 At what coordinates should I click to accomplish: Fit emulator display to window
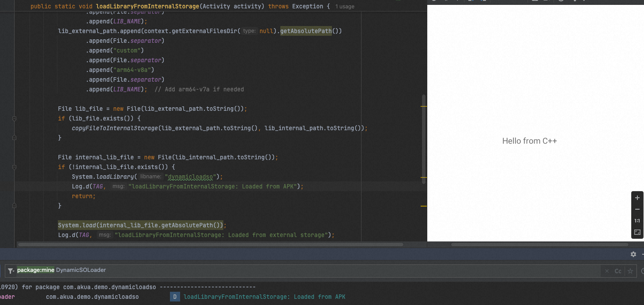pyautogui.click(x=637, y=232)
